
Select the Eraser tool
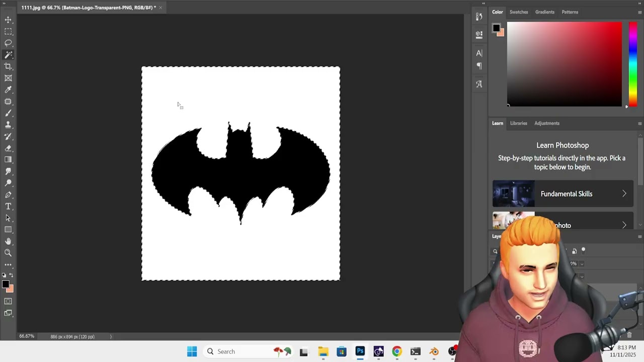tap(8, 148)
